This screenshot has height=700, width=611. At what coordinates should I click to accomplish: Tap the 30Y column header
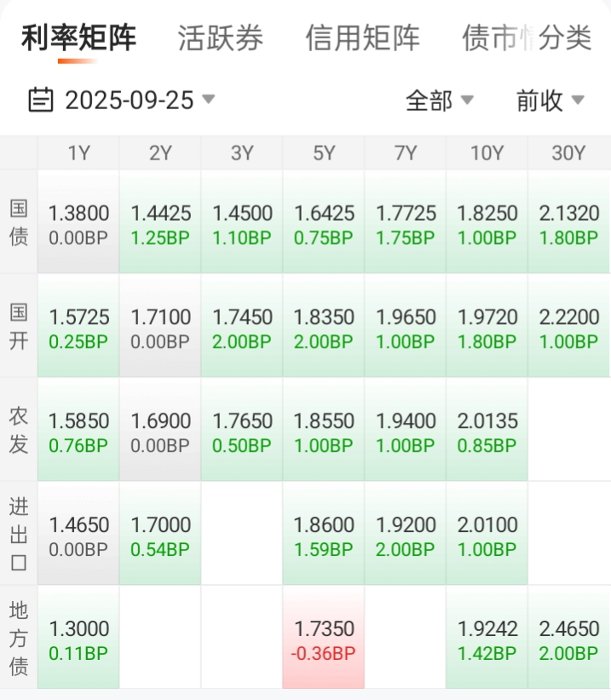568,153
